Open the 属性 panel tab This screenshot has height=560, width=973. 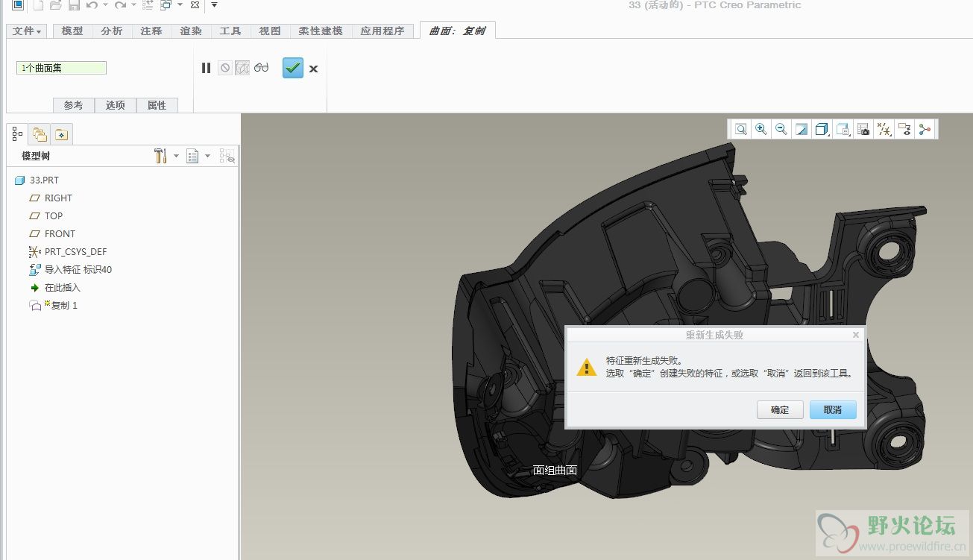[157, 105]
